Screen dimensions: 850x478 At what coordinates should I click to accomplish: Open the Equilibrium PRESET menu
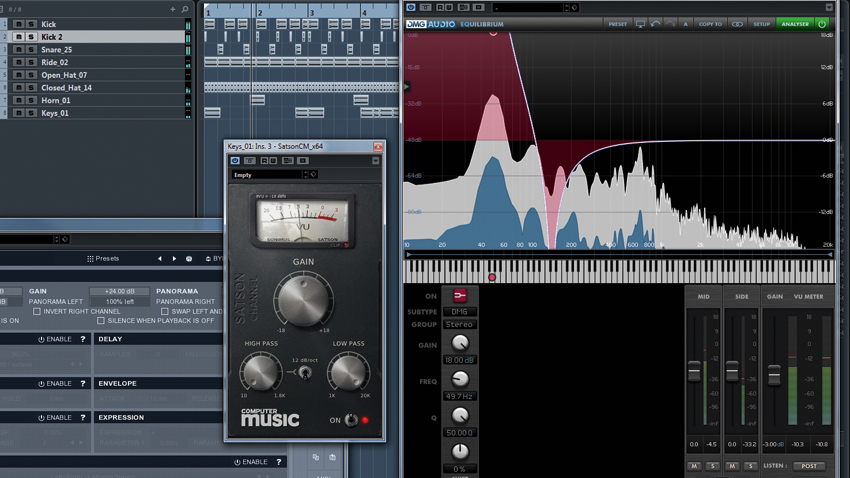click(x=617, y=24)
